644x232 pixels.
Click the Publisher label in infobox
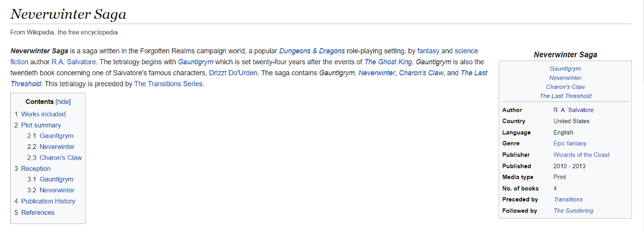pyautogui.click(x=516, y=155)
